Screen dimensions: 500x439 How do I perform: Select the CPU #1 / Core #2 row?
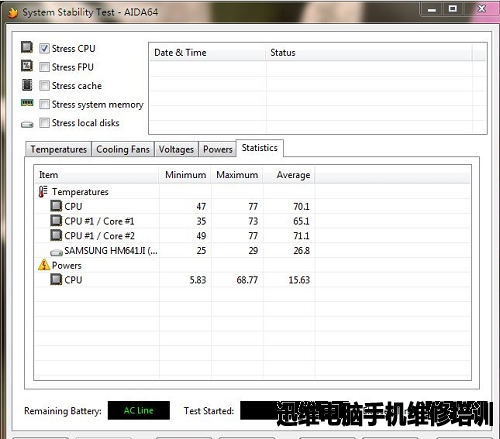[252, 236]
